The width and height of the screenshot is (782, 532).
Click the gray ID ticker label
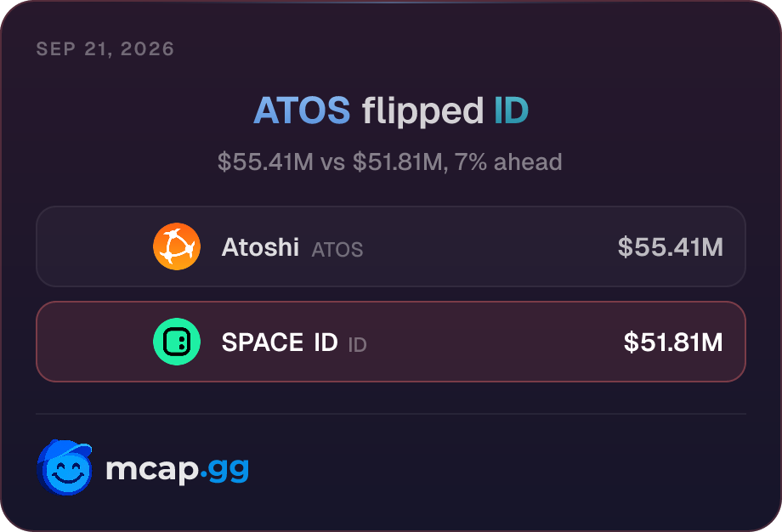pos(357,344)
